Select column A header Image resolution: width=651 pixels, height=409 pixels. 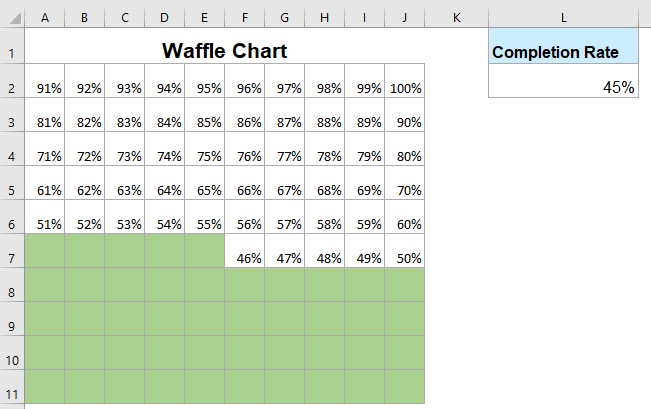[x=45, y=17]
